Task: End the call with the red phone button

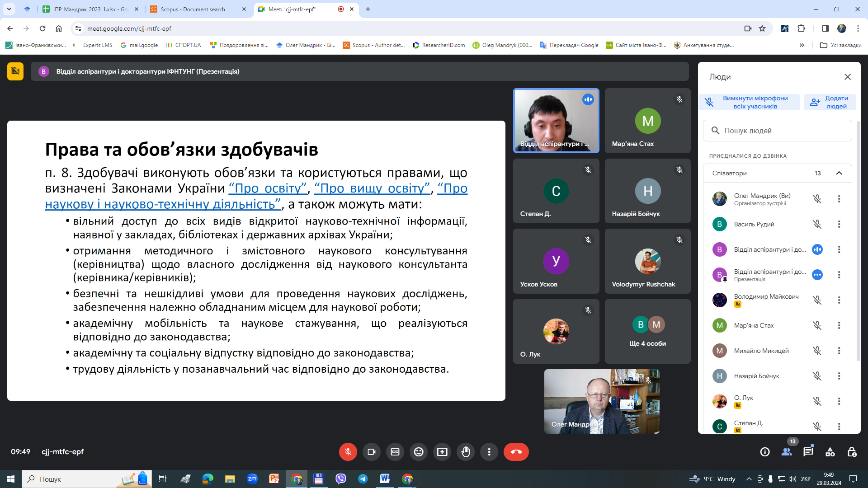Action: tap(516, 451)
